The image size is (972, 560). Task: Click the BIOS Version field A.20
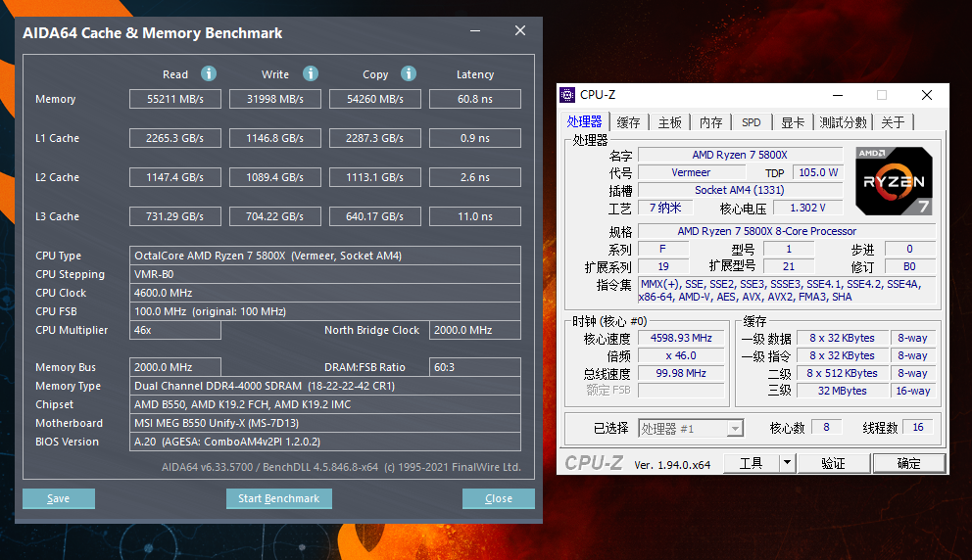325,442
